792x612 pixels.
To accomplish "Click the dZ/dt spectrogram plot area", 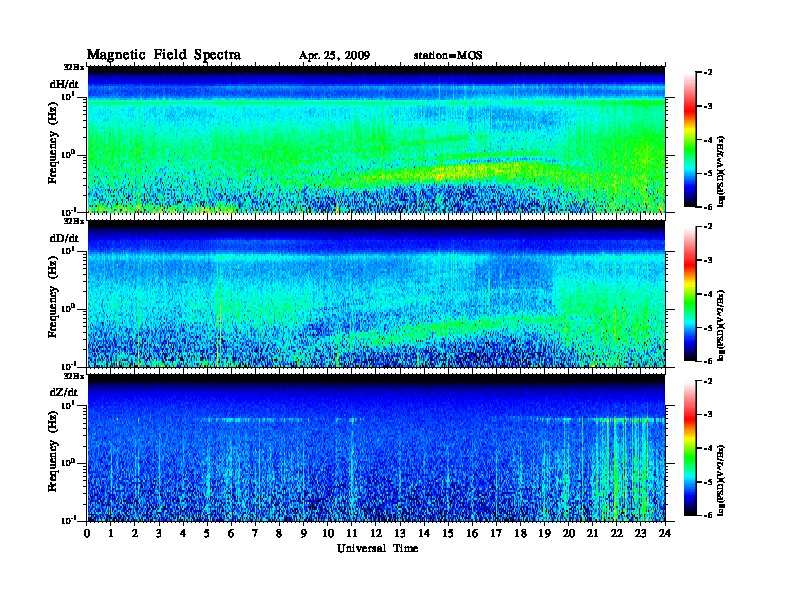I will point(376,448).
